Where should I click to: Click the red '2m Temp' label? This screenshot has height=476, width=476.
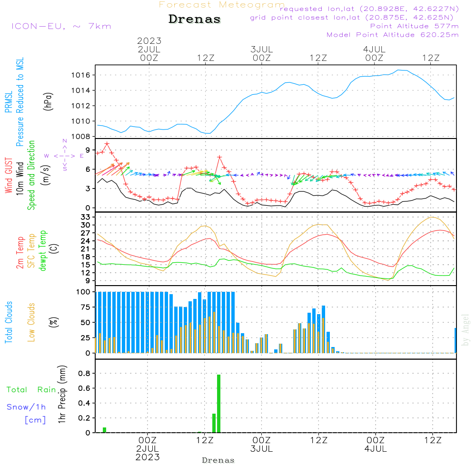point(20,253)
